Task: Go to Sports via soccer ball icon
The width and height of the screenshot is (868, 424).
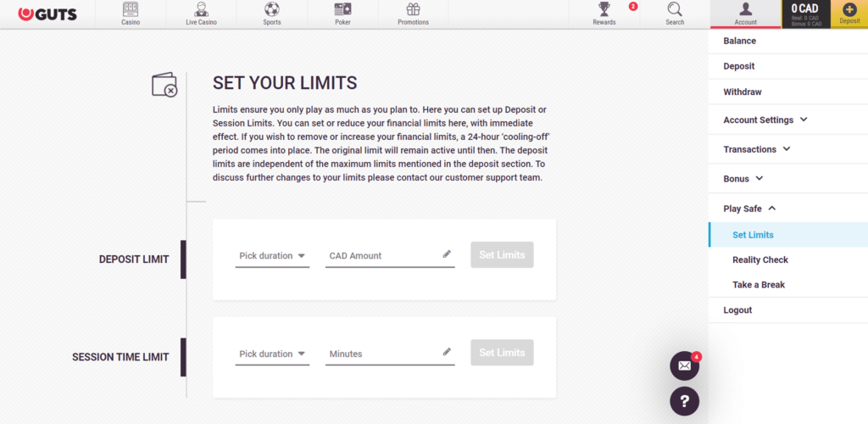Action: (272, 10)
